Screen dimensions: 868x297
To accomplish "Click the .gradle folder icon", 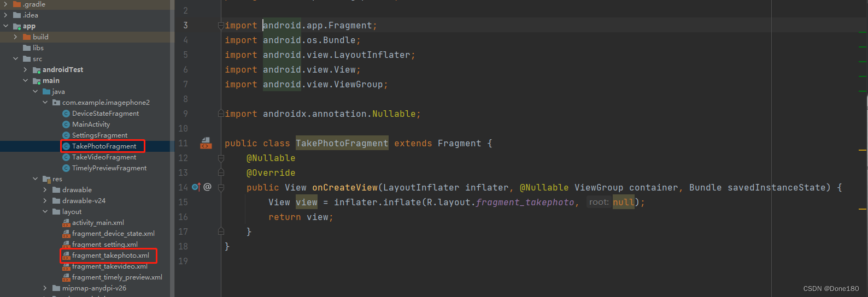I will (x=17, y=4).
